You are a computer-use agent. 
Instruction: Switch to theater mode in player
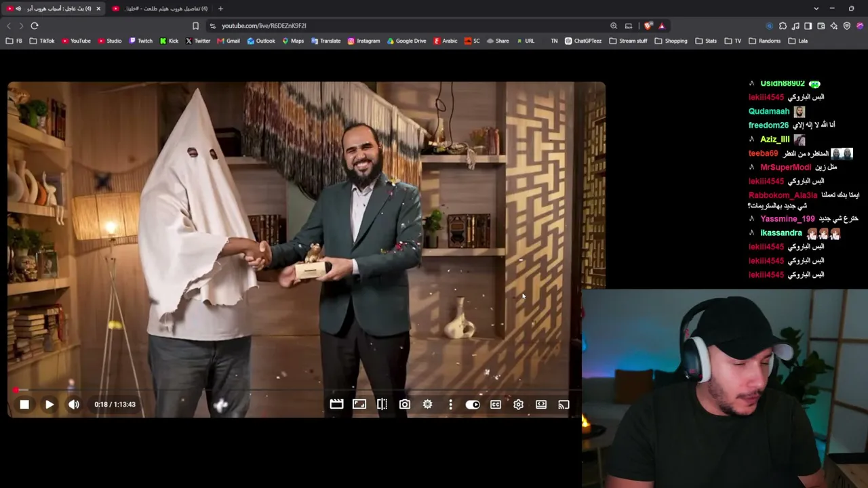[541, 405]
